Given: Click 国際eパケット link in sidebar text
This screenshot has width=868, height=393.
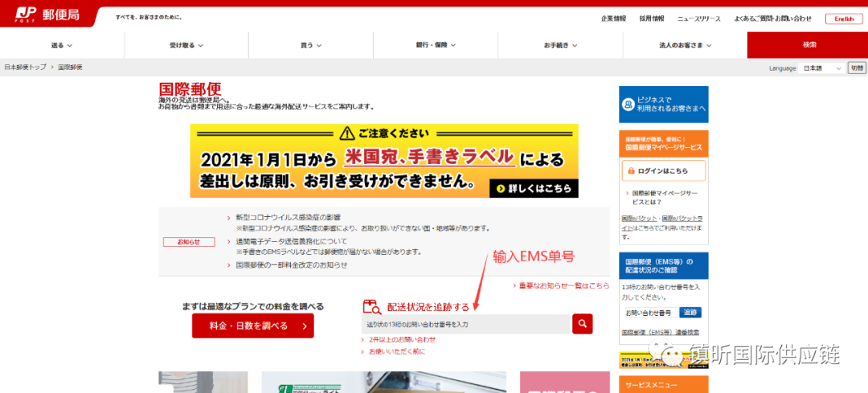Looking at the screenshot, I should click(x=640, y=219).
